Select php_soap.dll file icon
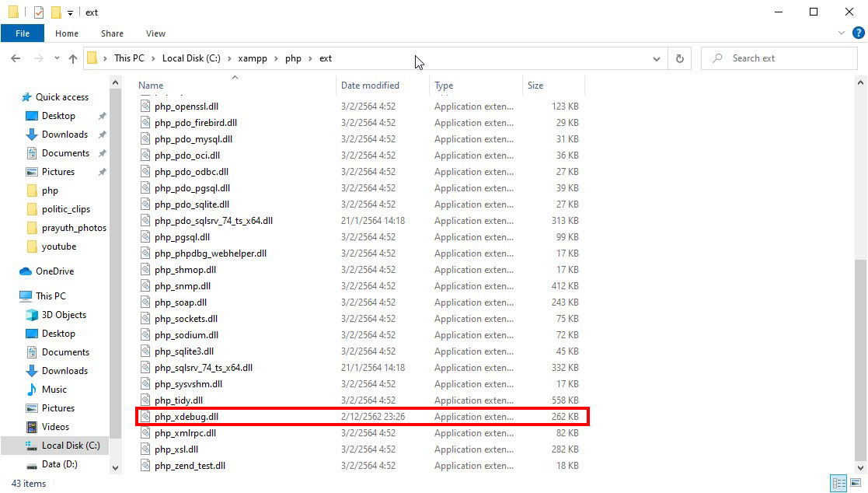The image size is (868, 493). [x=145, y=302]
